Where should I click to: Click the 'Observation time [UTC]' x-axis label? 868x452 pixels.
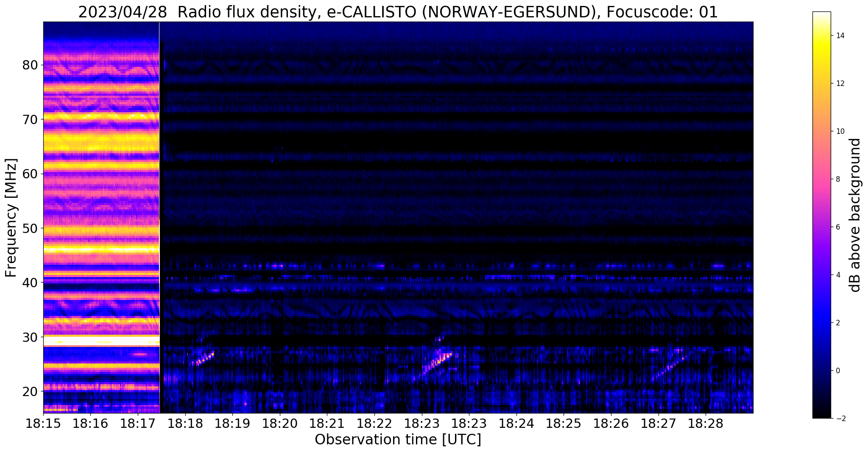pyautogui.click(x=398, y=440)
